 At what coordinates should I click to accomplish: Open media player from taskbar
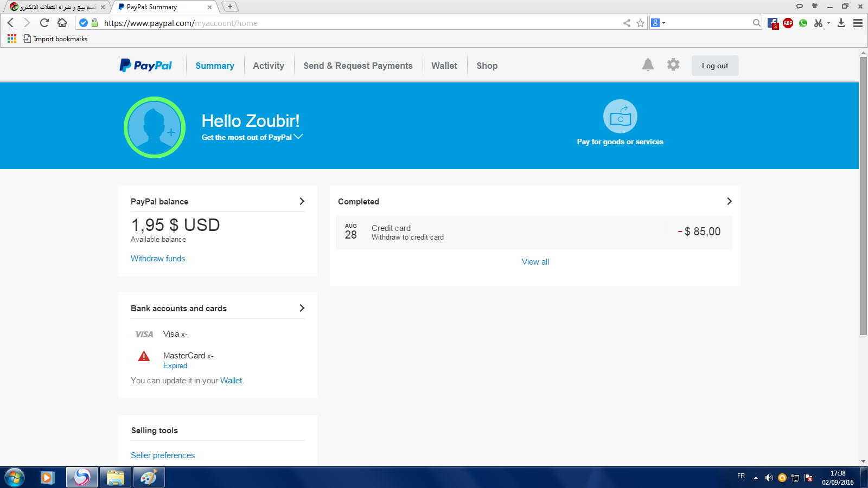coord(47,478)
